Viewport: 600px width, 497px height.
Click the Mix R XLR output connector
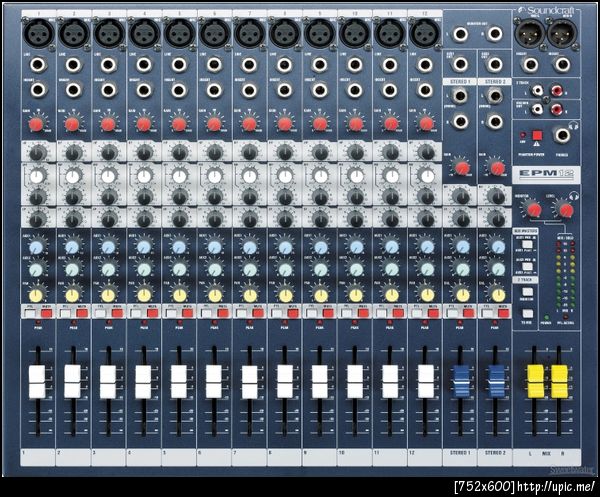tap(562, 34)
